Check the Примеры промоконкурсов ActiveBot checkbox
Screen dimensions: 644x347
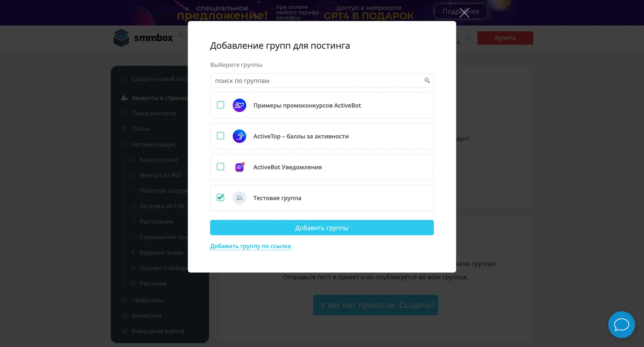pyautogui.click(x=221, y=105)
